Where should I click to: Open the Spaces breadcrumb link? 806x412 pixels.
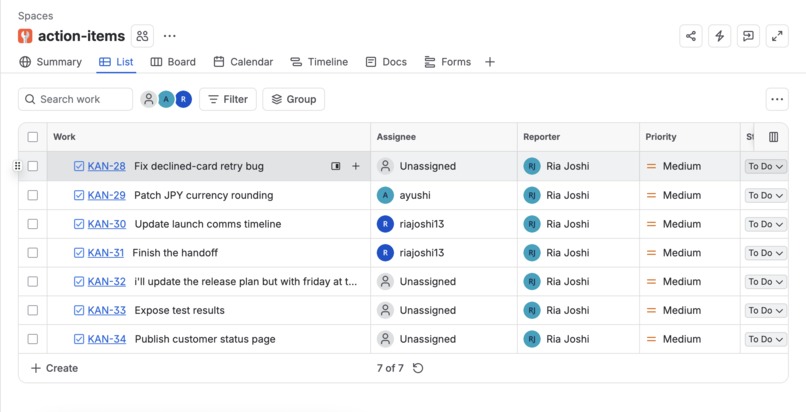35,16
